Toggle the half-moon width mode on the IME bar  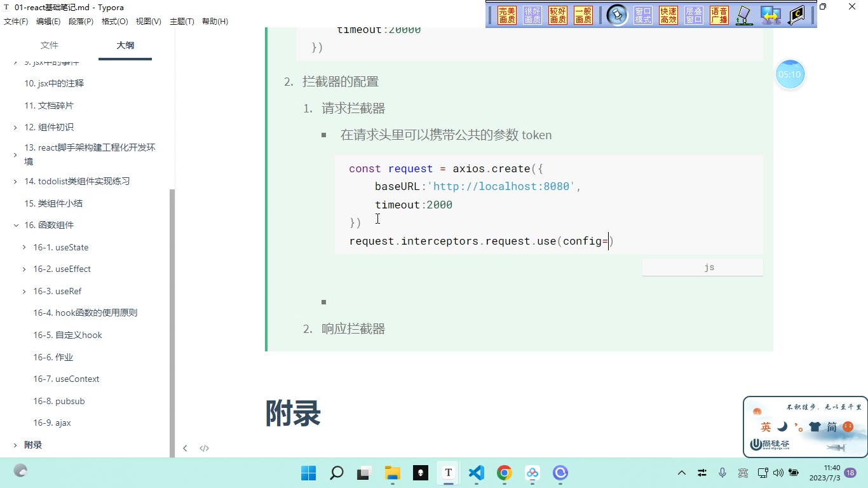tap(783, 426)
